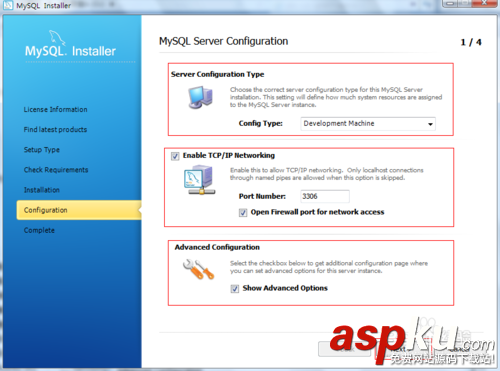Select License Information step in sidebar
Screen dimensions: 500x371
click(55, 109)
